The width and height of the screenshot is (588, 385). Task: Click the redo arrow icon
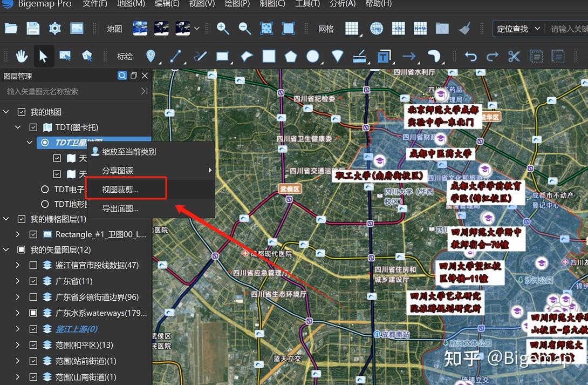tap(492, 56)
